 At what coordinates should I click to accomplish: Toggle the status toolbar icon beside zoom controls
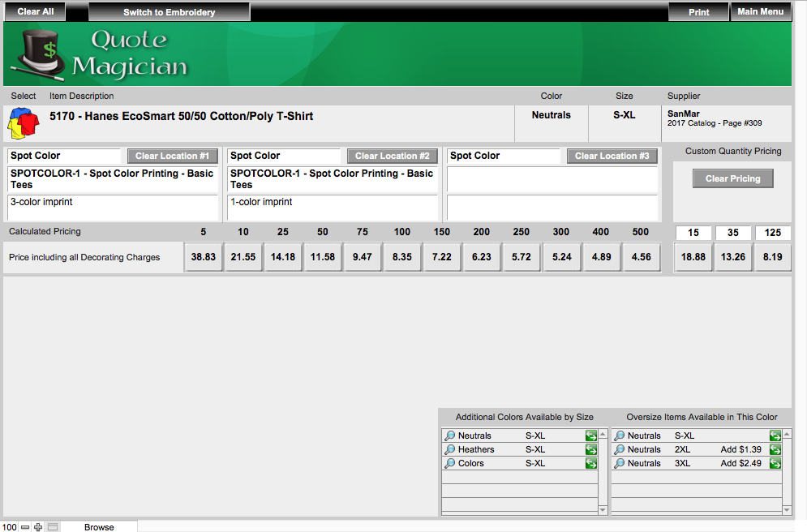[x=53, y=527]
